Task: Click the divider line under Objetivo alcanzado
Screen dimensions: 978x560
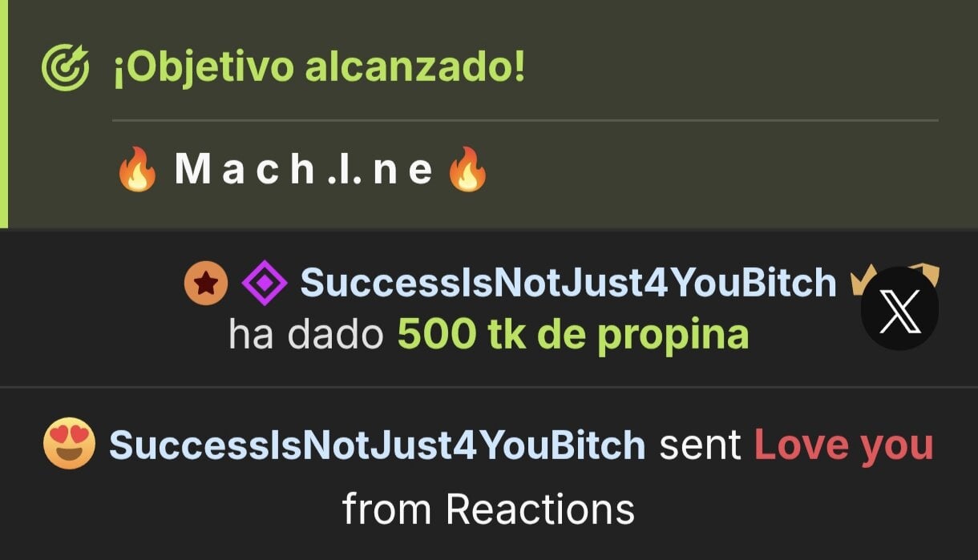Action: pos(525,121)
